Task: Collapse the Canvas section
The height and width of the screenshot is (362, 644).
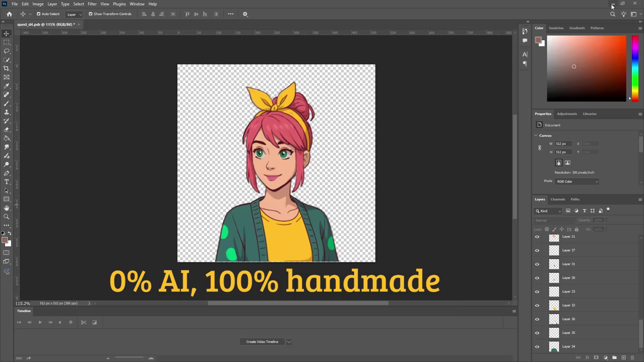Action: [536, 135]
